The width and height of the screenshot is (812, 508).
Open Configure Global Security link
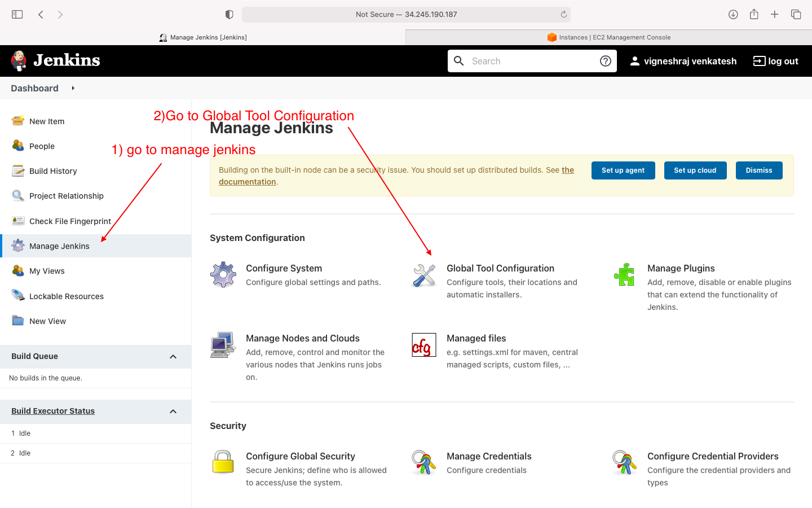(x=300, y=456)
